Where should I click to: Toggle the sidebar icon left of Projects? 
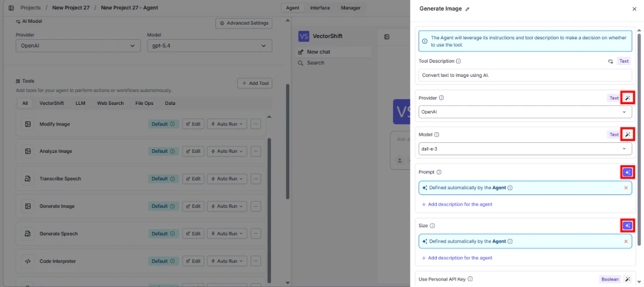pos(11,8)
